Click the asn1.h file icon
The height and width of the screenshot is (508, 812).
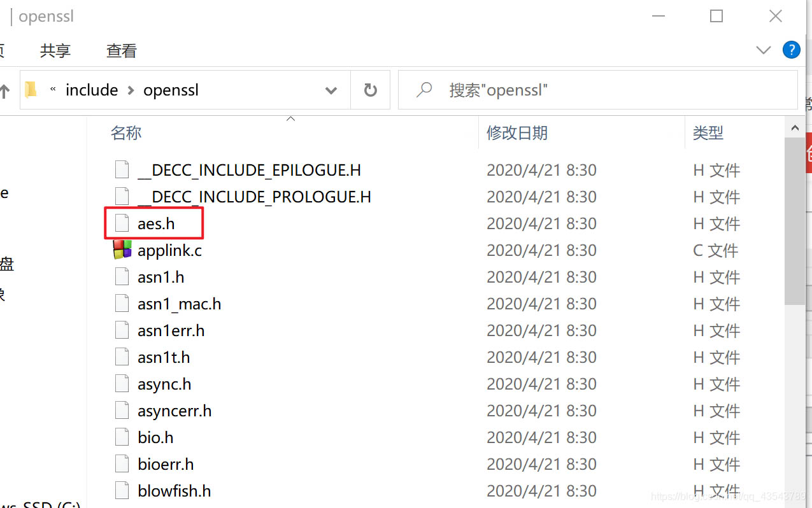[x=122, y=277]
